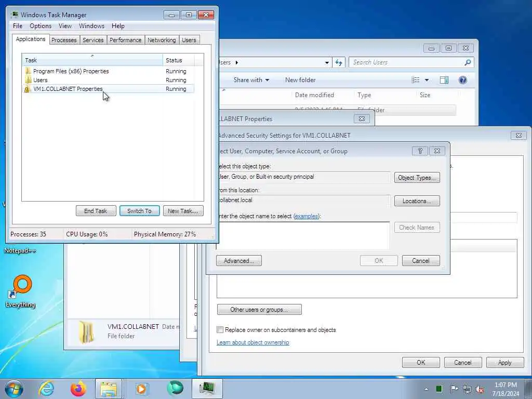Click Other users or groups...
The height and width of the screenshot is (399, 532).
tap(259, 310)
